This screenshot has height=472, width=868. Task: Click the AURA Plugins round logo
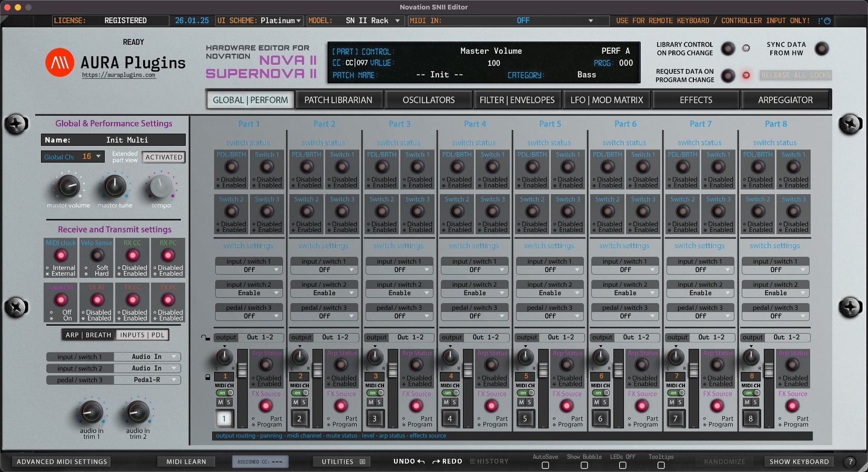click(x=59, y=63)
